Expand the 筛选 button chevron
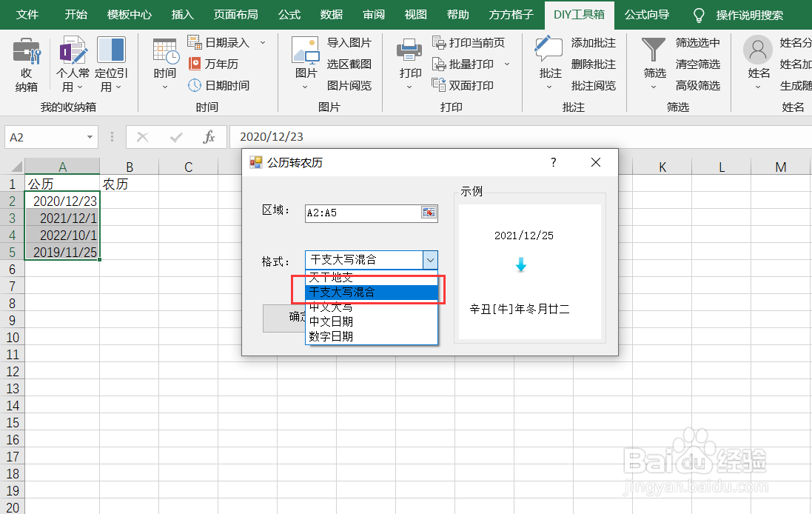This screenshot has width=812, height=514. pyautogui.click(x=654, y=87)
